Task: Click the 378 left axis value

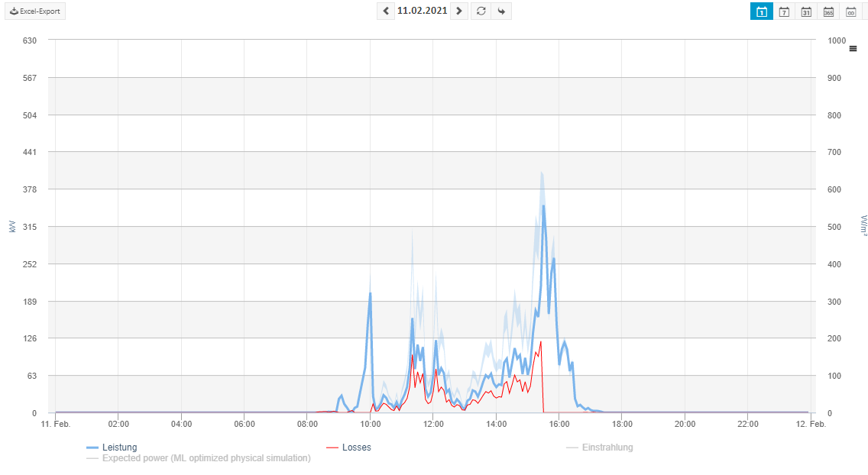Action: coord(30,189)
